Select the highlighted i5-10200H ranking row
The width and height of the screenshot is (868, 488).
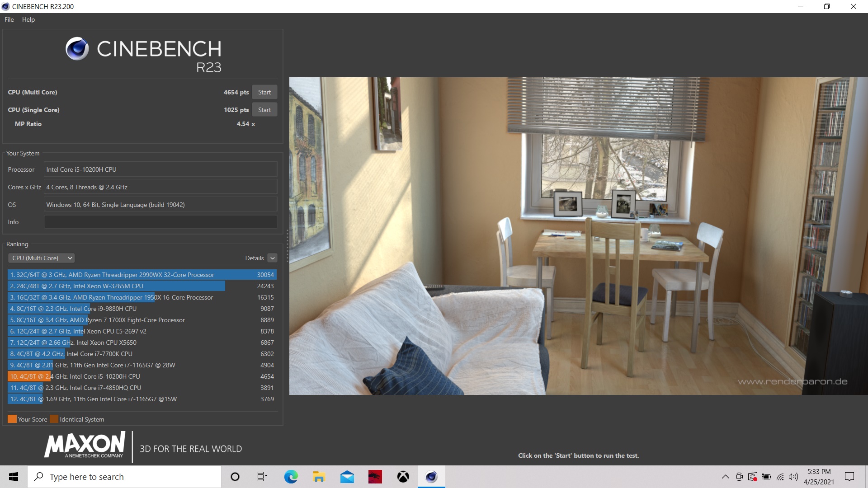[x=142, y=376]
